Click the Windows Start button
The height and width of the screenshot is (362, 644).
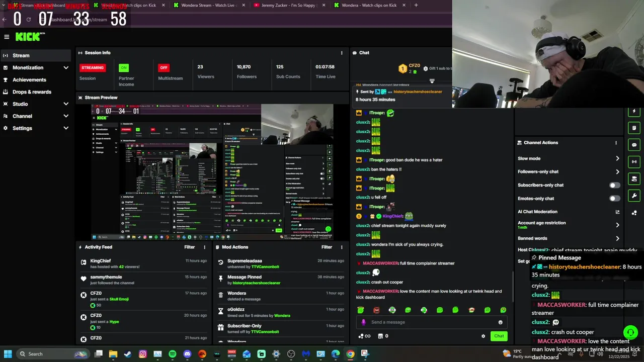pos(8,354)
